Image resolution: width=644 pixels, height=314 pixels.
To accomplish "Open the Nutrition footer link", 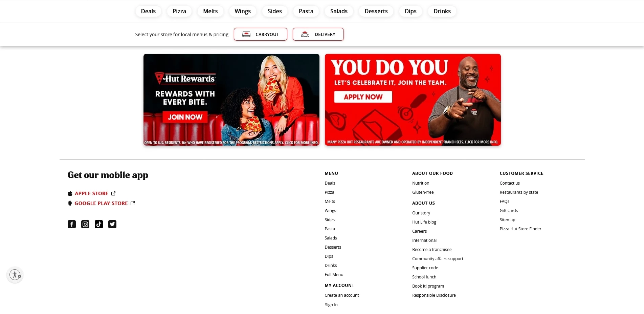I will tap(421, 183).
